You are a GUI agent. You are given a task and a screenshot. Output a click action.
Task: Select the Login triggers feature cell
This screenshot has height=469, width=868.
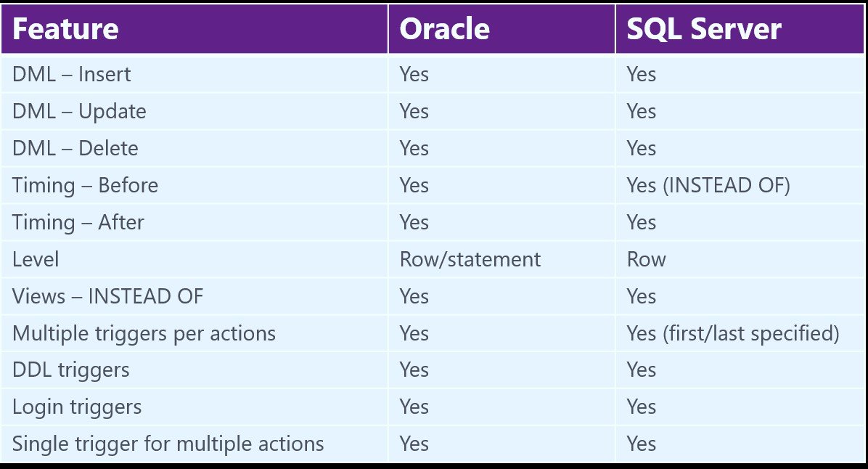195,407
